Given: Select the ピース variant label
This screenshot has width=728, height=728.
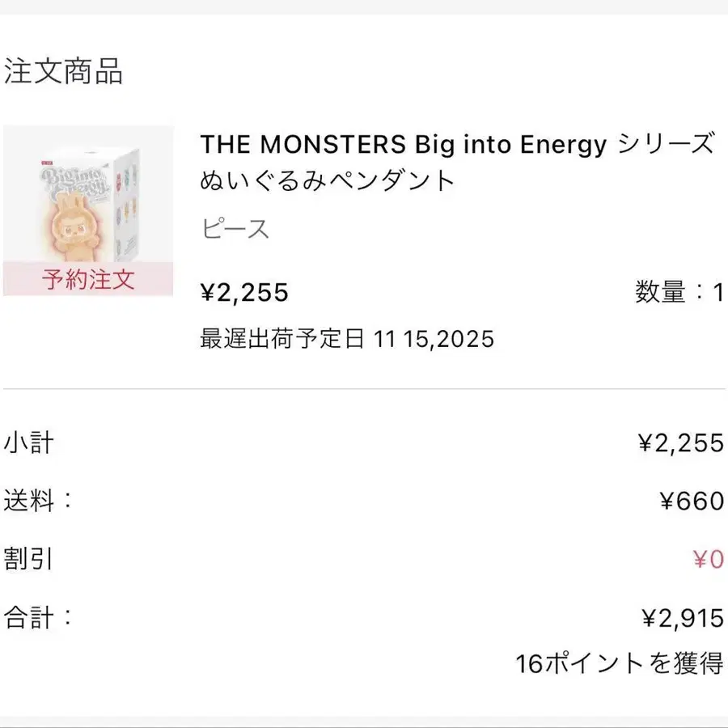Looking at the screenshot, I should pos(235,229).
